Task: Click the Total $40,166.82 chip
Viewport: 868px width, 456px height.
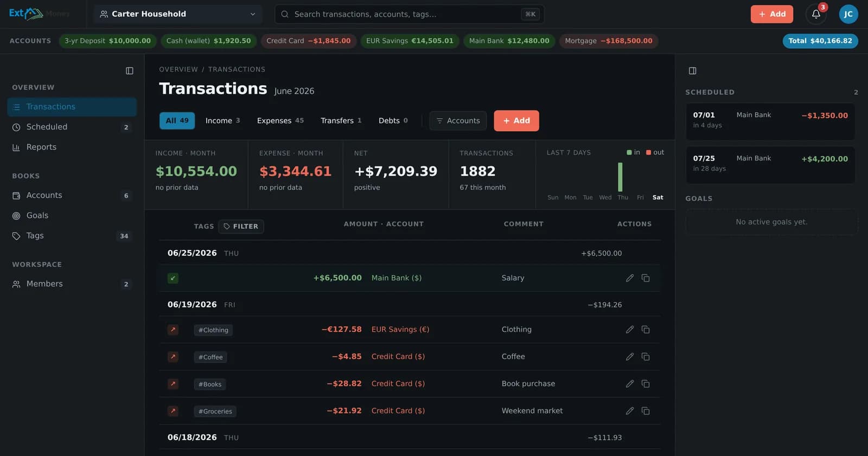Action: coord(820,41)
